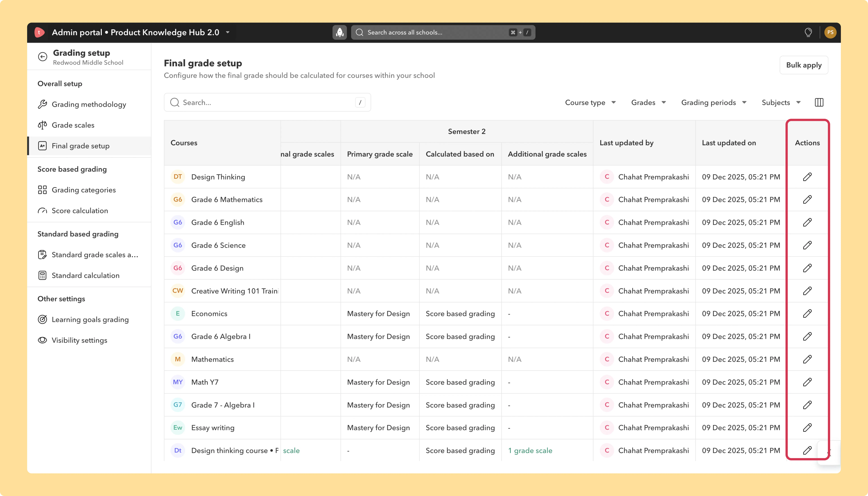Viewport: 868px width, 496px height.
Task: Click the date in Grade 6 English row
Action: coord(741,222)
